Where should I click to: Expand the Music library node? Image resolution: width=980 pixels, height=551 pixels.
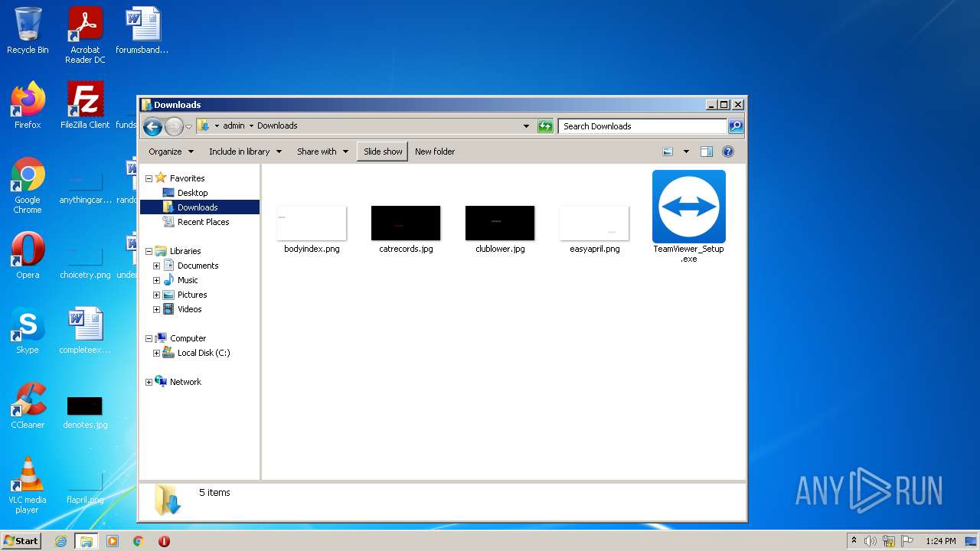point(156,280)
